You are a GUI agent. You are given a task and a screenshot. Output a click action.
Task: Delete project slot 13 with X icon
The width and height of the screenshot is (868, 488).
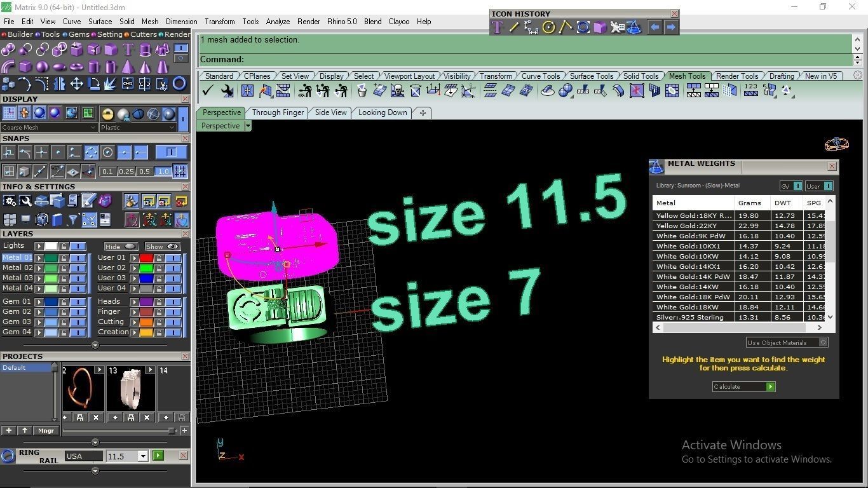[x=147, y=417]
